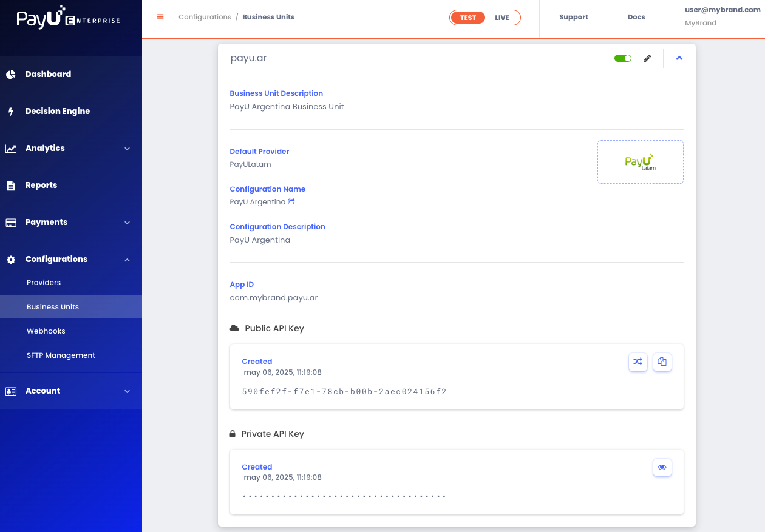Select Business Units in the sidebar

tap(71, 307)
